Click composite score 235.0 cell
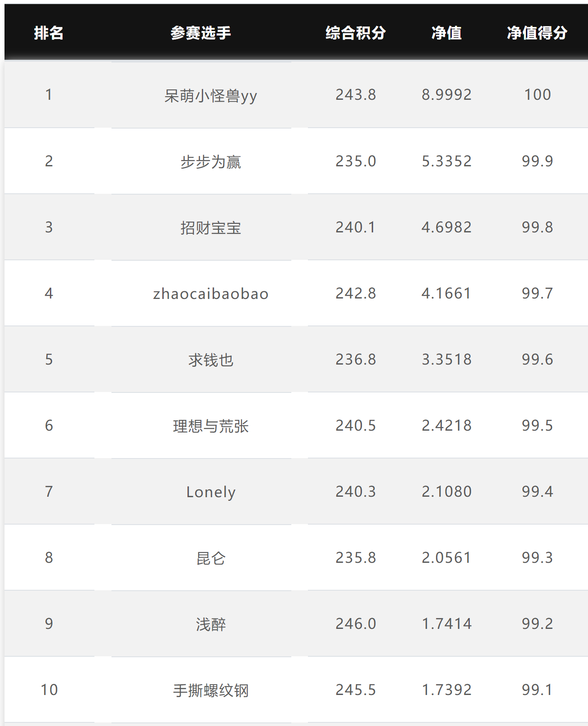588x726 pixels. [355, 161]
